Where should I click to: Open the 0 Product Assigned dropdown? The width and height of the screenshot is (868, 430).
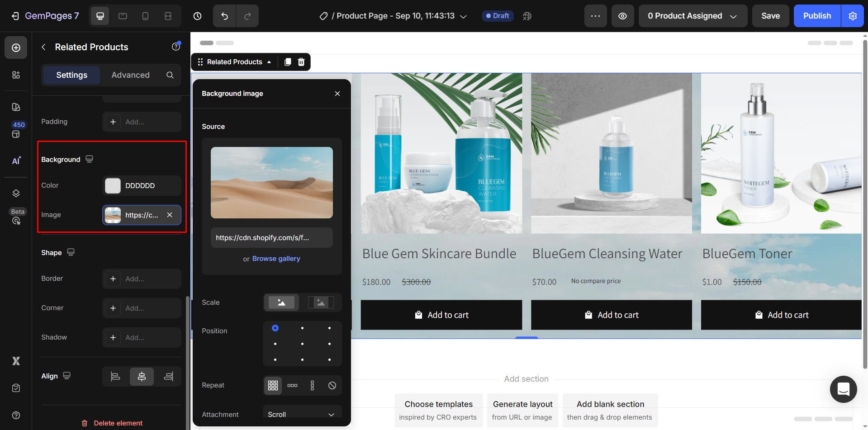click(x=692, y=16)
